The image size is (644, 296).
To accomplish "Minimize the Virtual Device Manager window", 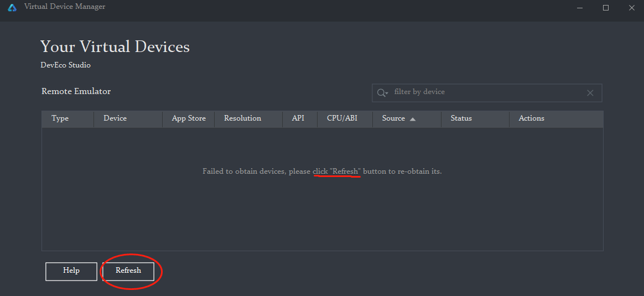I will click(579, 8).
